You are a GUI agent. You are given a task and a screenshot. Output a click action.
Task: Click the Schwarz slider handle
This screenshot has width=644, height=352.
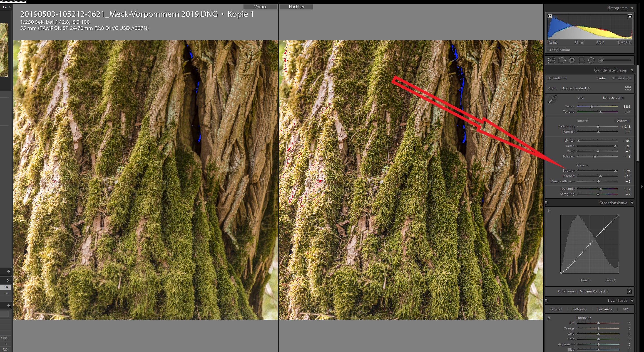click(x=595, y=157)
